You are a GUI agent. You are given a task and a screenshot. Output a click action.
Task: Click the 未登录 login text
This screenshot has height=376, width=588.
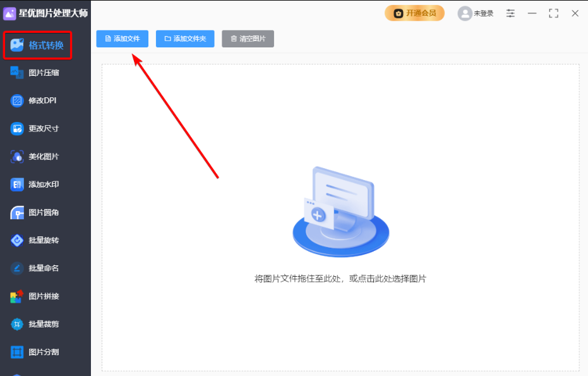(483, 13)
